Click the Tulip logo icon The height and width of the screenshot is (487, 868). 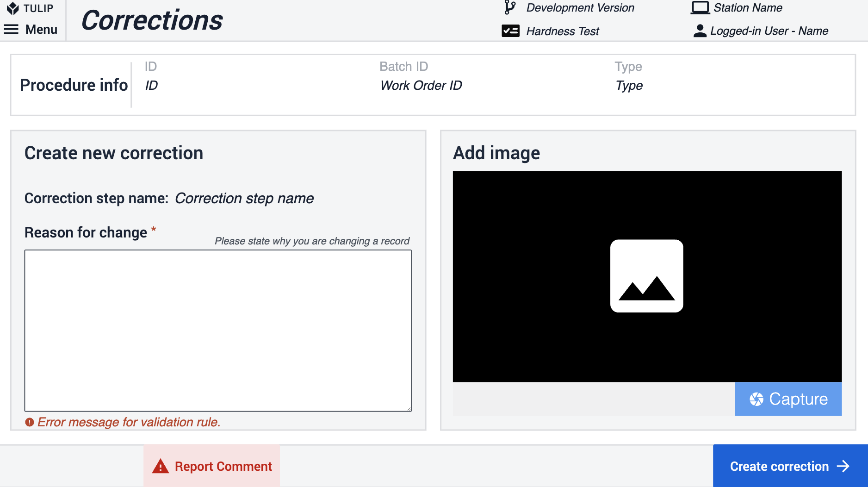click(x=13, y=8)
